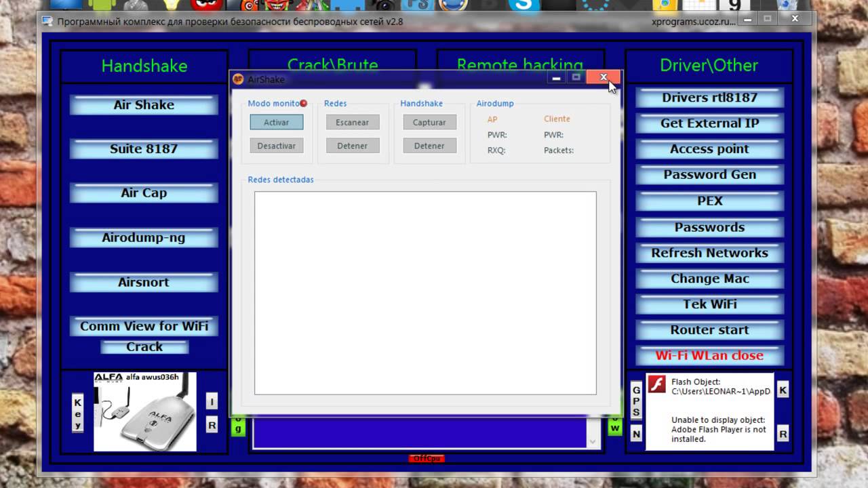Click the Packets: label in Airodump
Screen dimensions: 868x488
coord(559,150)
